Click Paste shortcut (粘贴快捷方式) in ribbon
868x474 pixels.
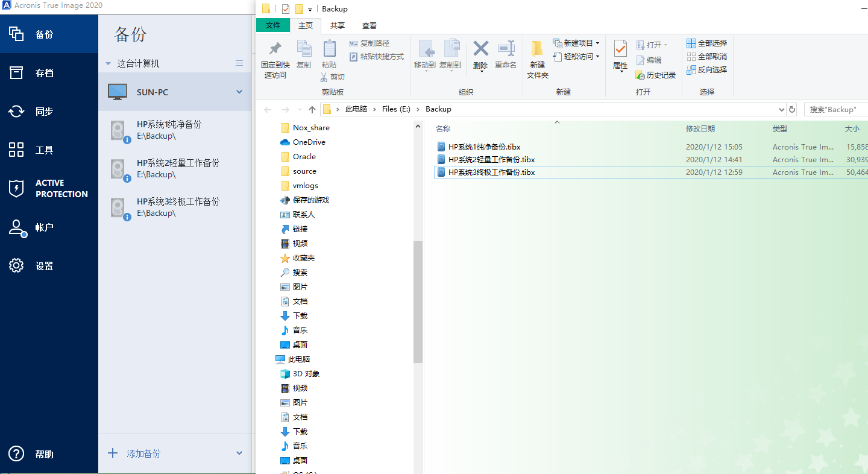coord(377,57)
